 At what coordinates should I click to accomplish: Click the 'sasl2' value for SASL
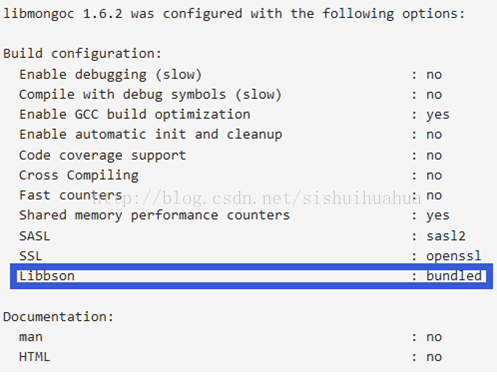pos(446,236)
